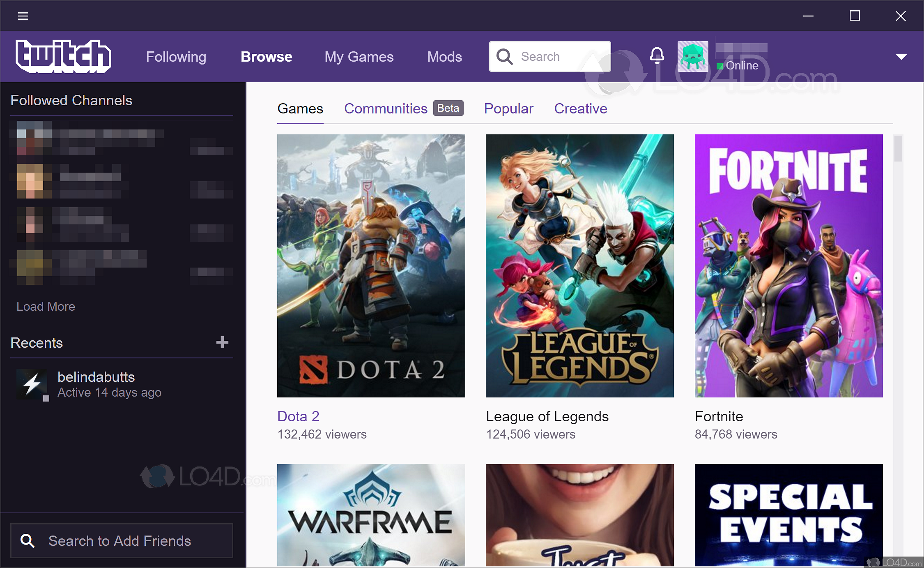Open My Games
The height and width of the screenshot is (568, 924).
pyautogui.click(x=359, y=57)
